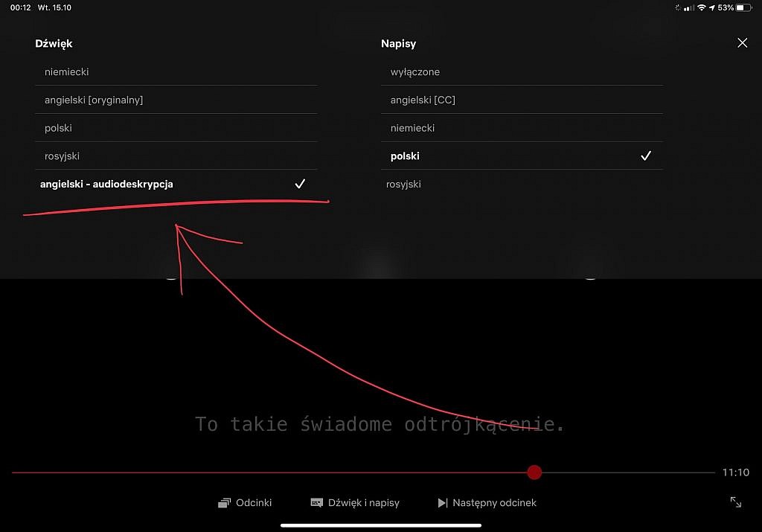Click the Napisy section heading
Screen dimensions: 762x532
(x=399, y=44)
